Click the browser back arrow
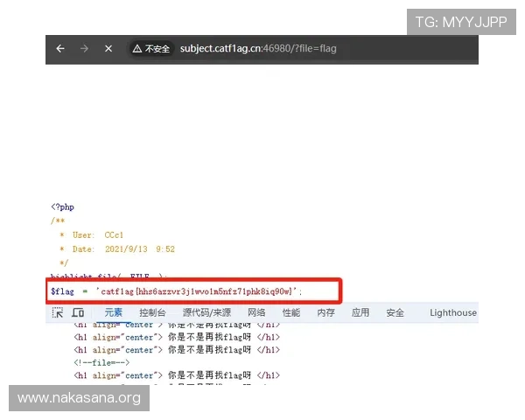The width and height of the screenshot is (525, 420). tap(60, 49)
